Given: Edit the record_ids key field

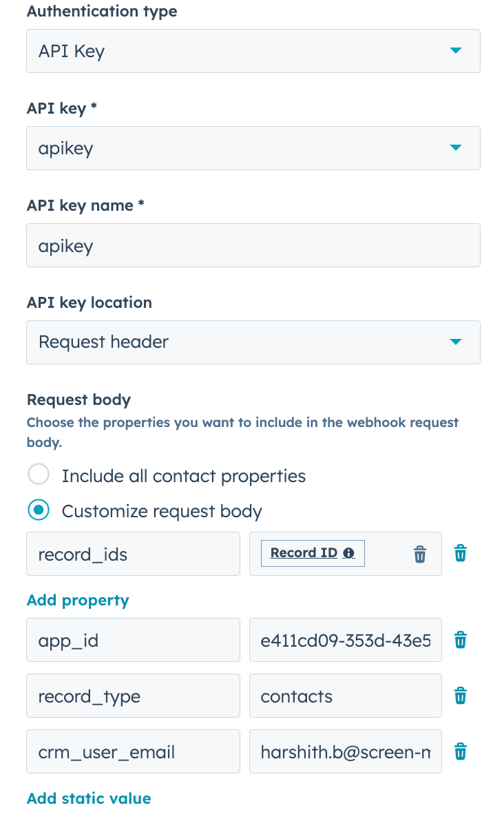Looking at the screenshot, I should pos(134,554).
